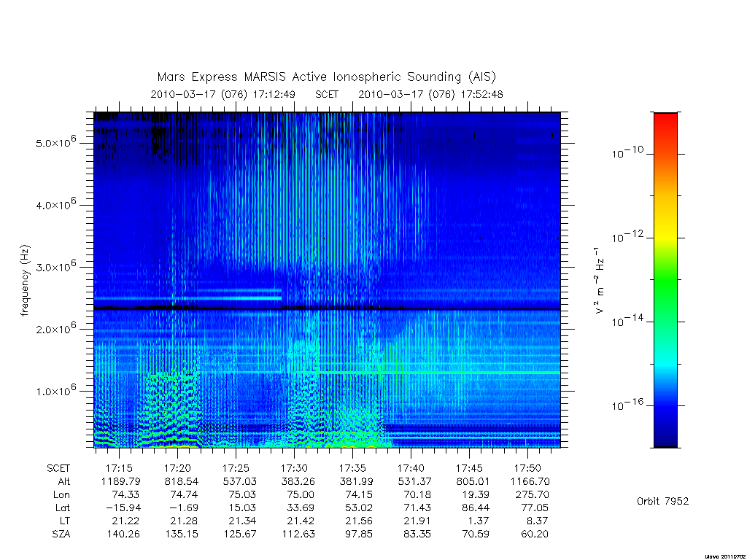The image size is (747, 560).
Task: Click the y-axis tick label 5.0×10^6
Action: tap(55, 142)
